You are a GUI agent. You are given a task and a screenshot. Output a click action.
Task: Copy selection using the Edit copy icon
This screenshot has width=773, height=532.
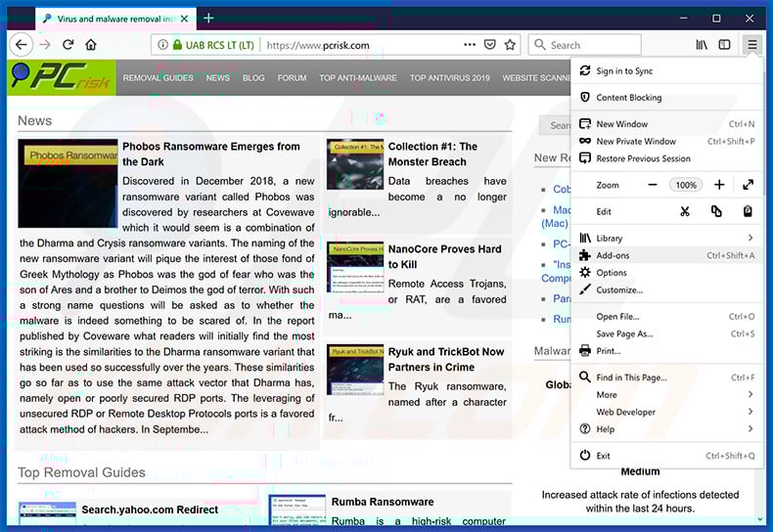pos(716,211)
